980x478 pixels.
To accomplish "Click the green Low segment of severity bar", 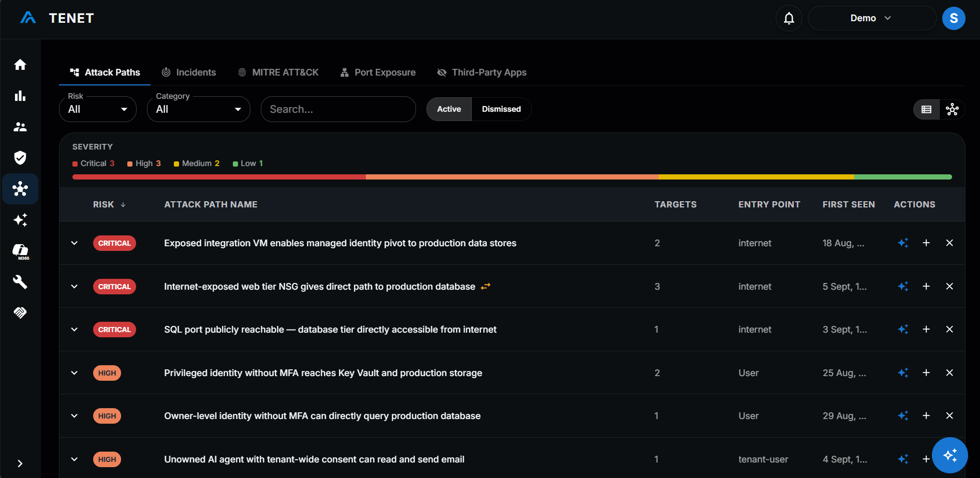I will [x=903, y=177].
